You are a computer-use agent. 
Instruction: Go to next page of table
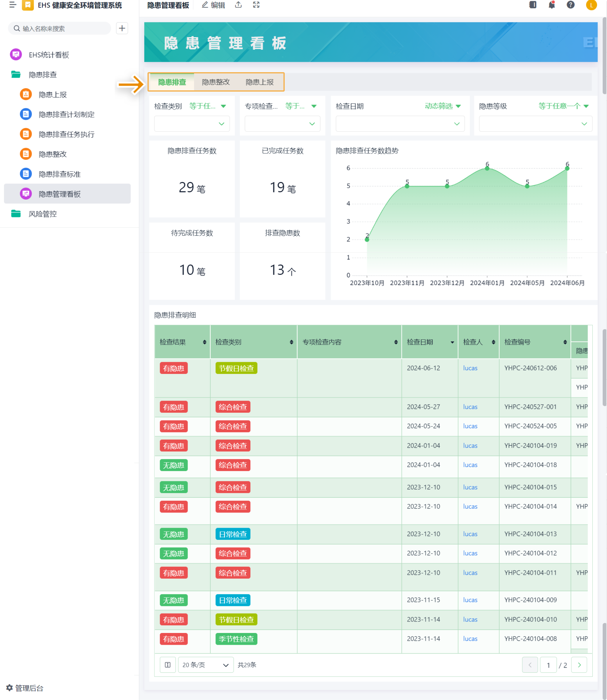point(579,665)
